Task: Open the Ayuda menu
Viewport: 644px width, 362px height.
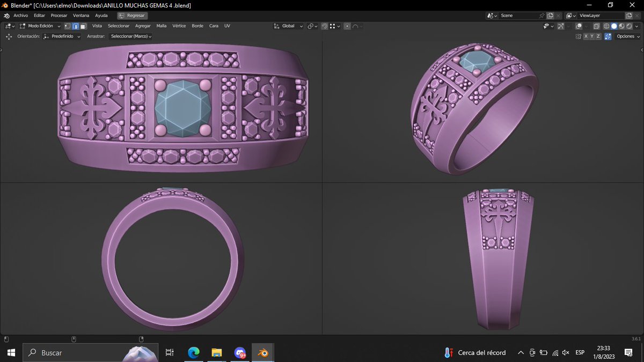Action: point(101,16)
